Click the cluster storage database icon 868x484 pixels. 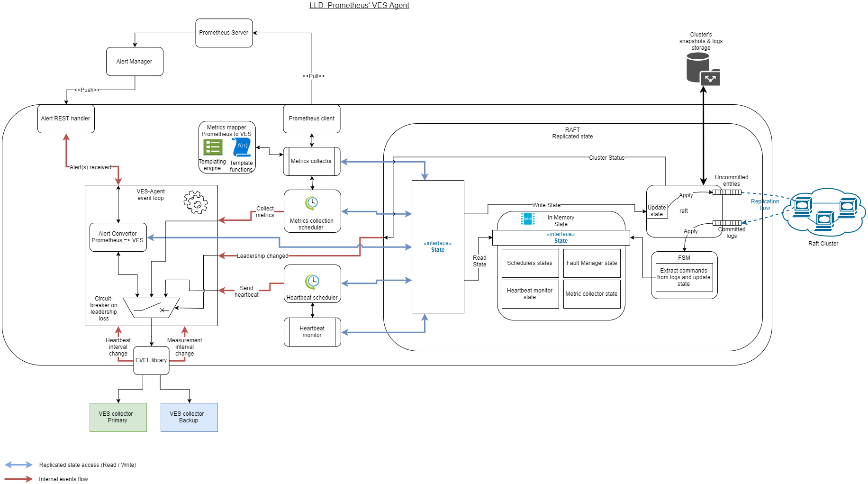point(703,69)
